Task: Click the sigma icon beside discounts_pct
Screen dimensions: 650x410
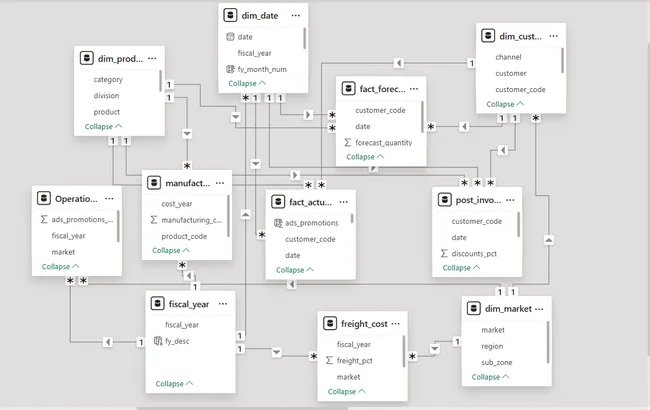Action: point(444,253)
